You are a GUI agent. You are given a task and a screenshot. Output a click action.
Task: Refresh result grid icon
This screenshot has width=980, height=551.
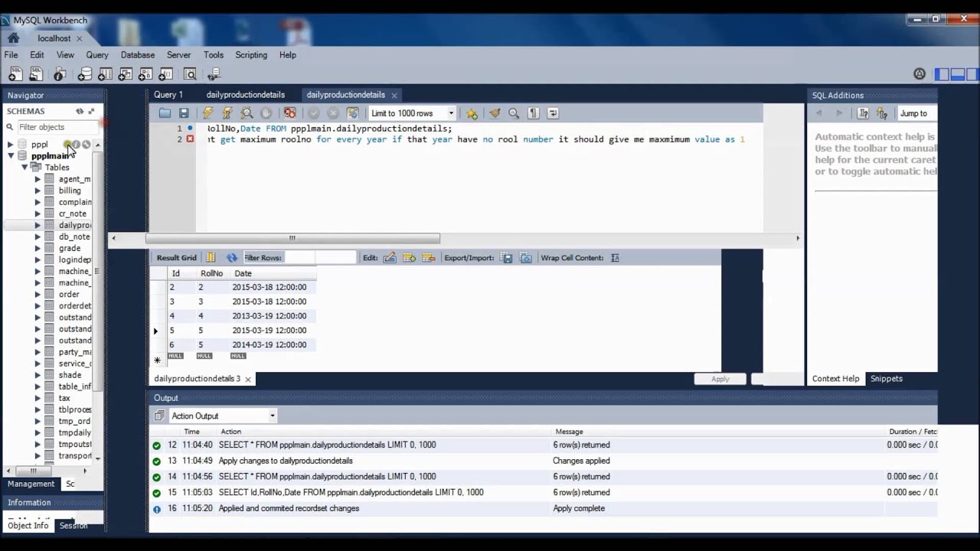coord(232,258)
